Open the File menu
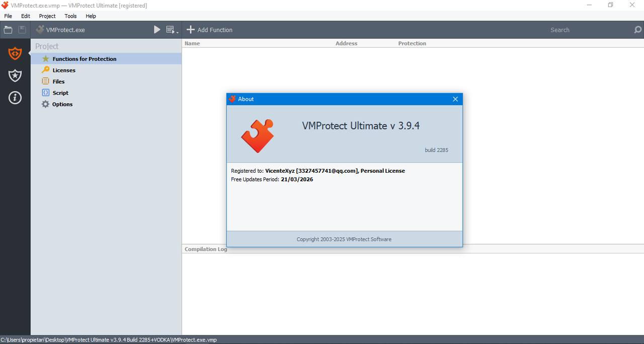The image size is (644, 344). (x=8, y=16)
